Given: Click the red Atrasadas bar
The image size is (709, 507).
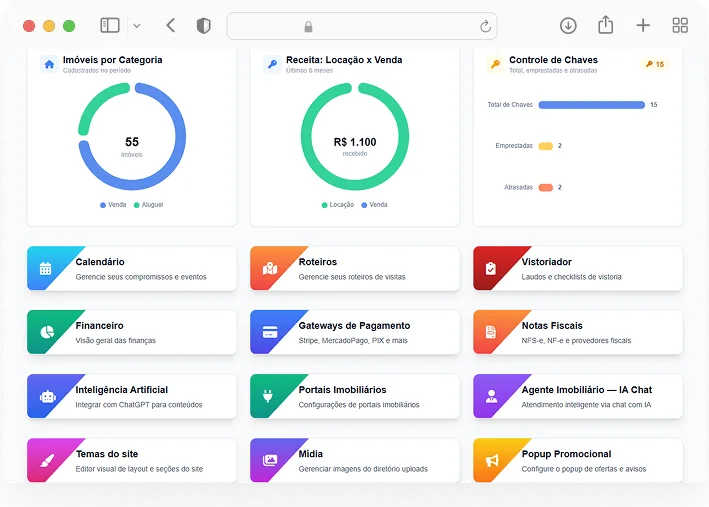Looking at the screenshot, I should tap(546, 188).
